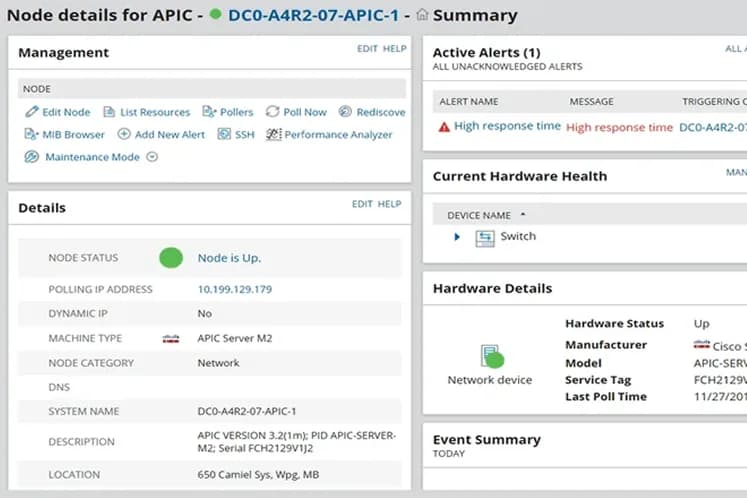Expand the Switch hardware health row
747x498 pixels.
pos(457,237)
